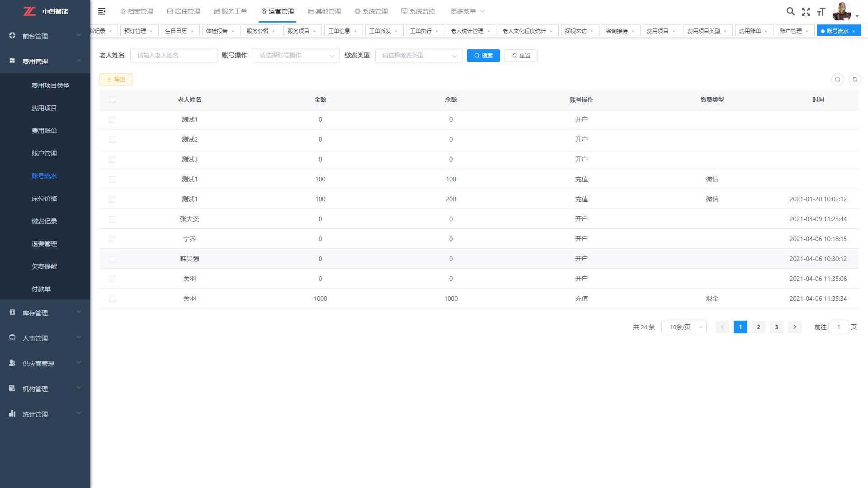Open the 账号操作 dropdown
The height and width of the screenshot is (488, 868).
(x=296, y=56)
